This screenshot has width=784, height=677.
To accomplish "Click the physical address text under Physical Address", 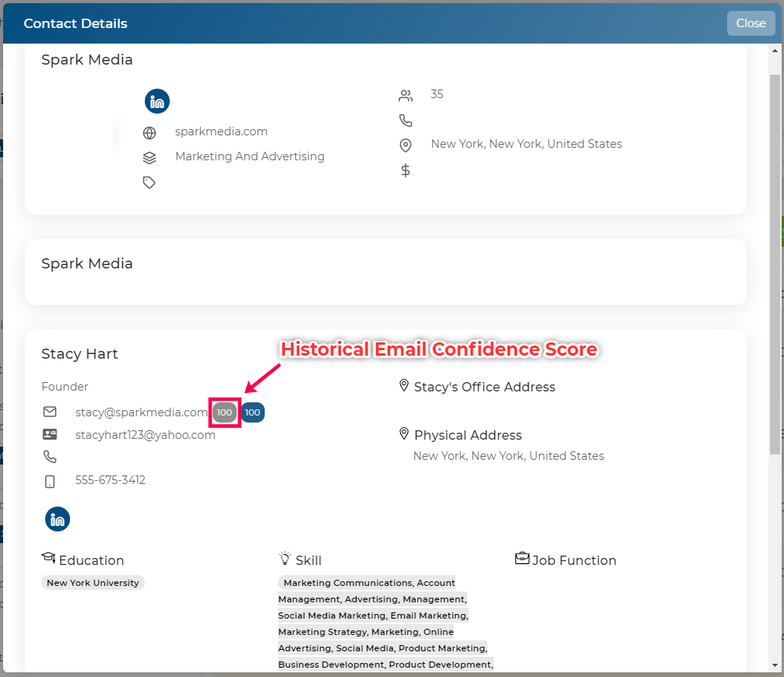I will [508, 456].
